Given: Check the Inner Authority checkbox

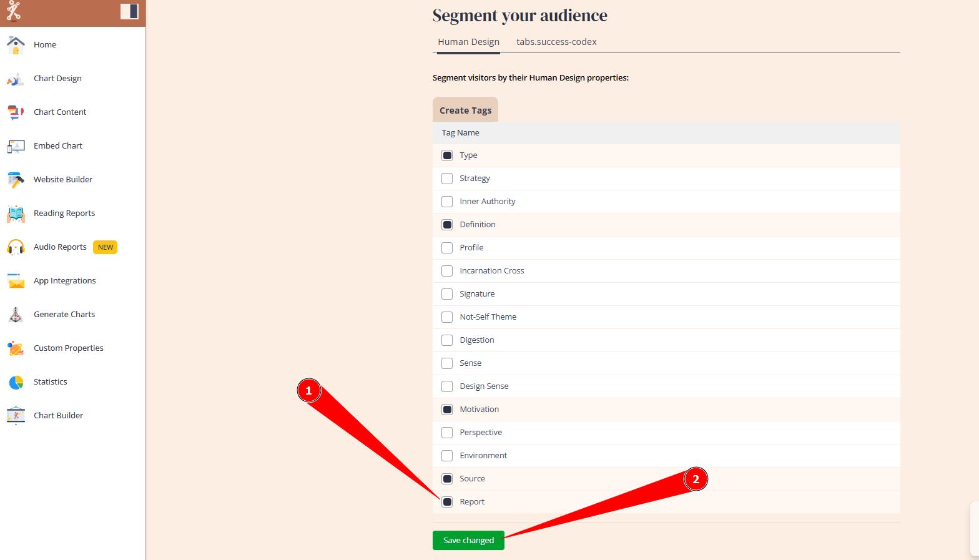Looking at the screenshot, I should [447, 202].
